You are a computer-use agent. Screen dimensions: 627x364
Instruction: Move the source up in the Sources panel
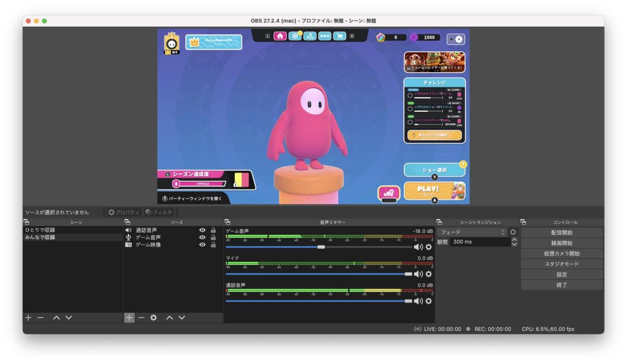(x=169, y=318)
